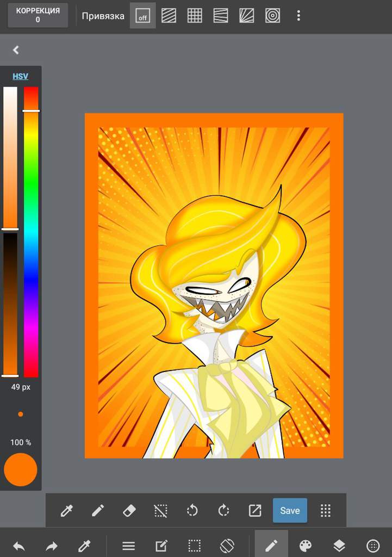Image resolution: width=392 pixels, height=557 pixels.
Task: Open the dotted circle material icon
Action: 373,546
